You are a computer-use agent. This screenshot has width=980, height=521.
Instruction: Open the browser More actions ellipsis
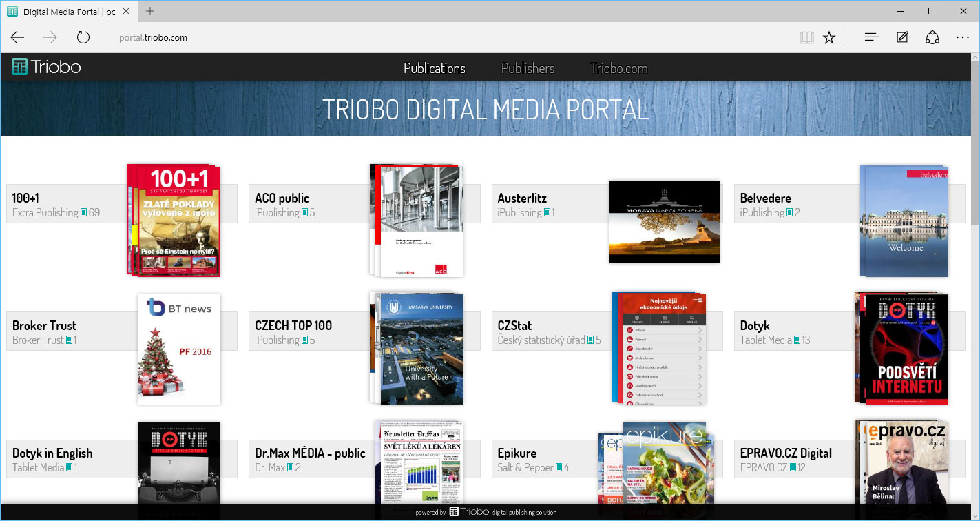click(962, 37)
